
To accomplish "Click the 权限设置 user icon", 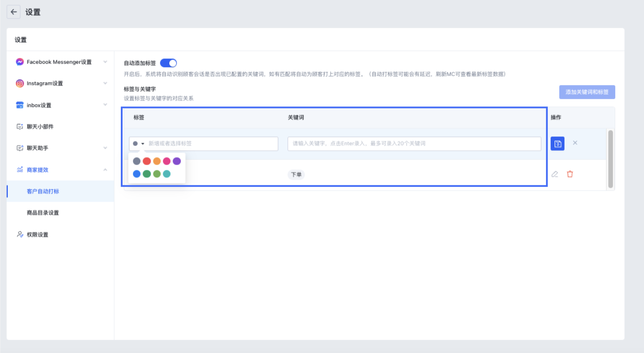I will tap(20, 234).
